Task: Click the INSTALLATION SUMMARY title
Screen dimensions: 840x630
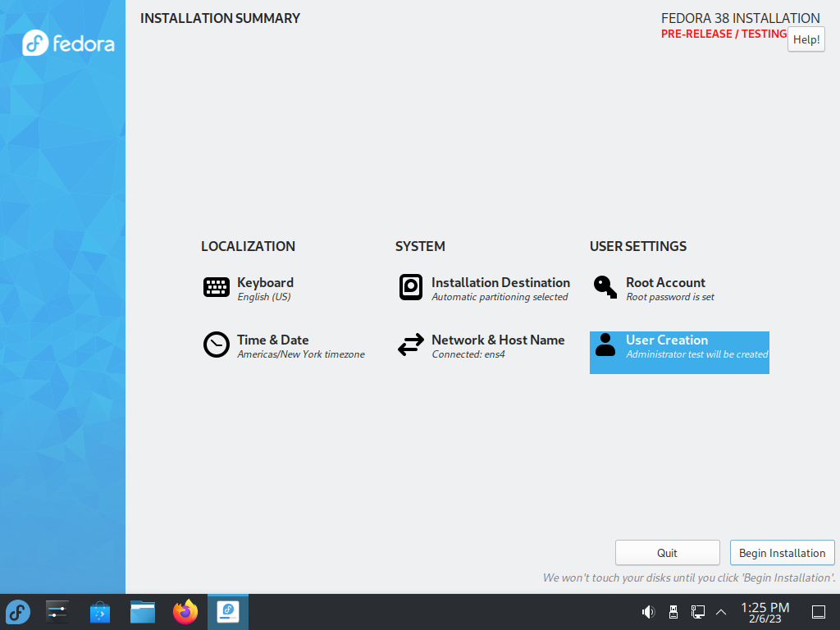Action: pos(220,18)
